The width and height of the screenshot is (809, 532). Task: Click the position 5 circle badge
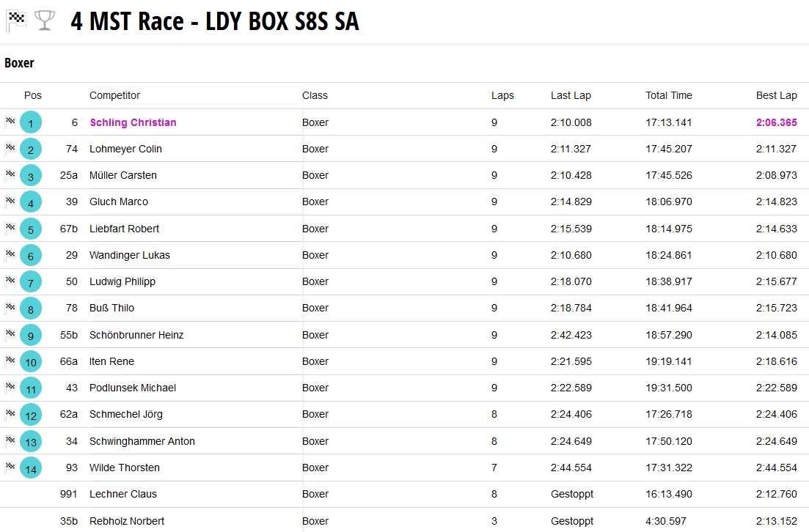(x=31, y=229)
